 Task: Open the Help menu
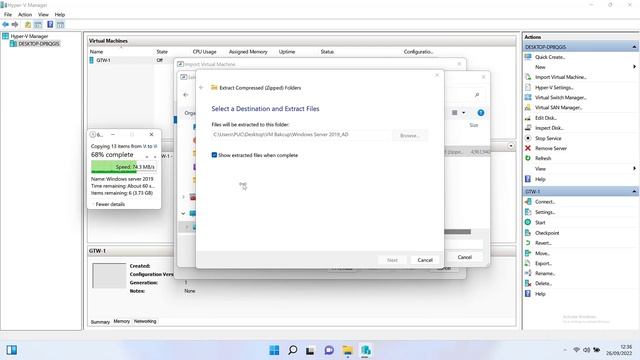pyautogui.click(x=60, y=15)
